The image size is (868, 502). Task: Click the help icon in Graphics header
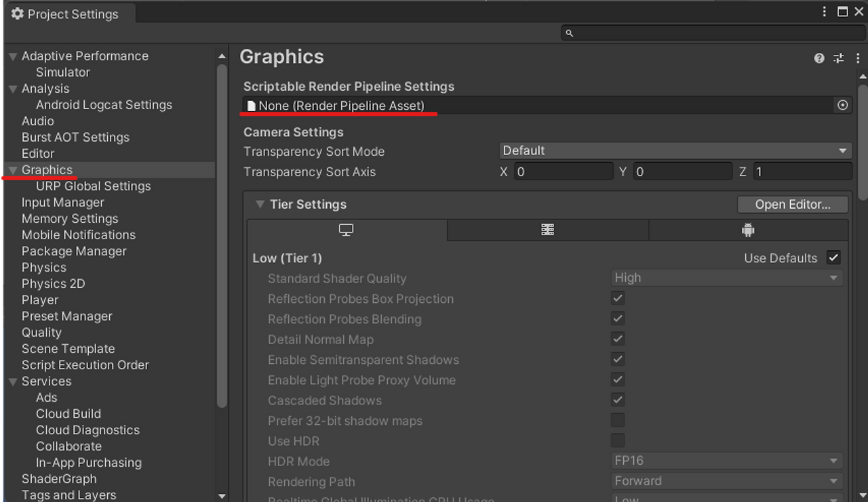[x=819, y=58]
